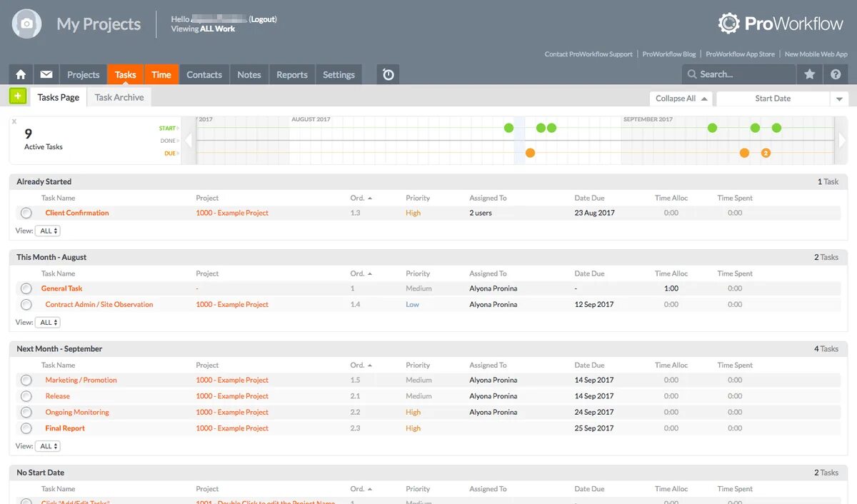Open the Projects tab

(x=84, y=74)
